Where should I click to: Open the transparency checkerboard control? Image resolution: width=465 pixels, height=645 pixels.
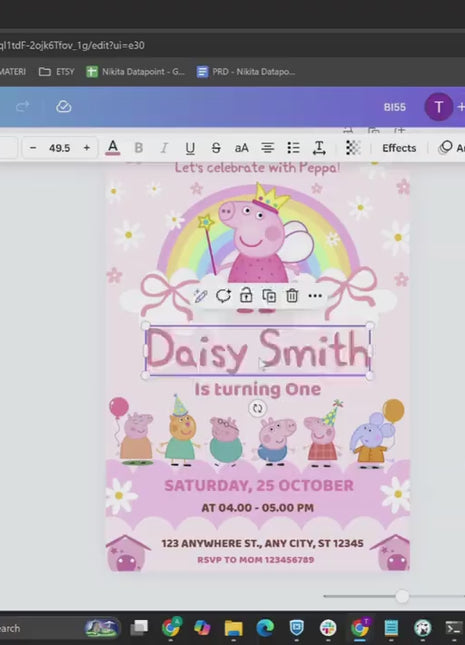click(x=353, y=148)
